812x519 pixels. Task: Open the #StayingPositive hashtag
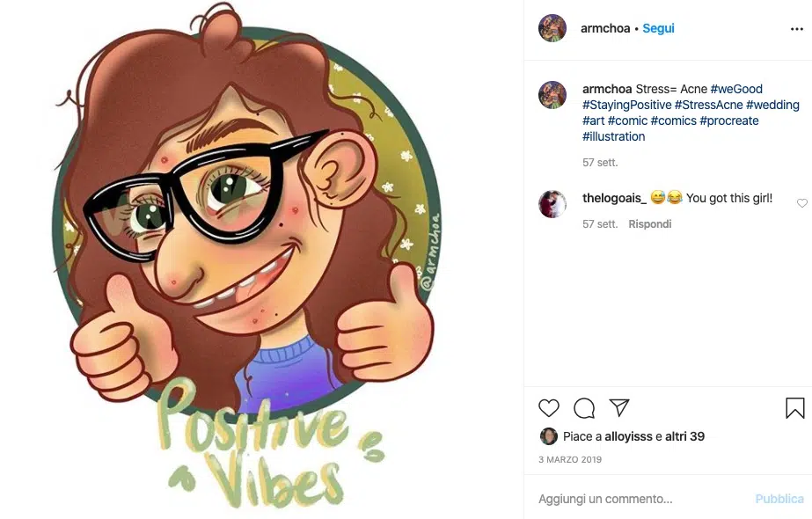626,105
